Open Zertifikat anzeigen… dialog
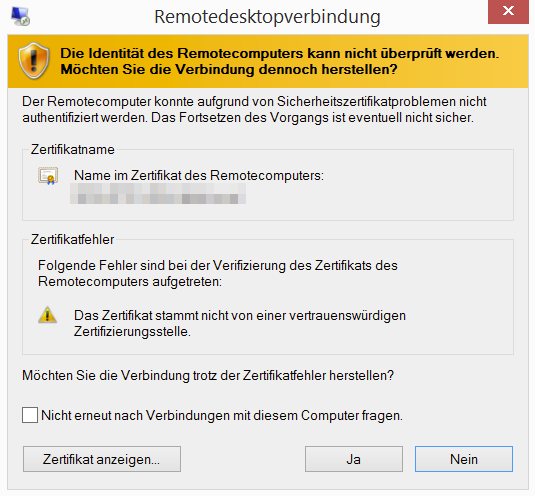Screen dimensions: 535x496 102,459
